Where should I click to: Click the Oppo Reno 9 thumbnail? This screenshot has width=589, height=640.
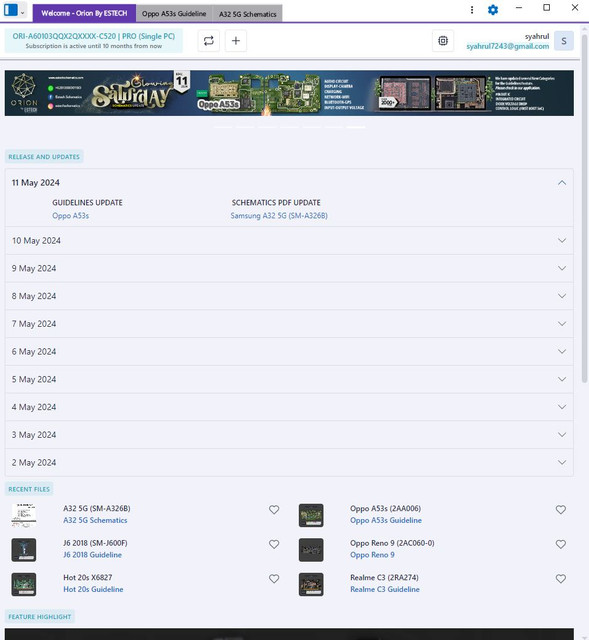pos(311,550)
